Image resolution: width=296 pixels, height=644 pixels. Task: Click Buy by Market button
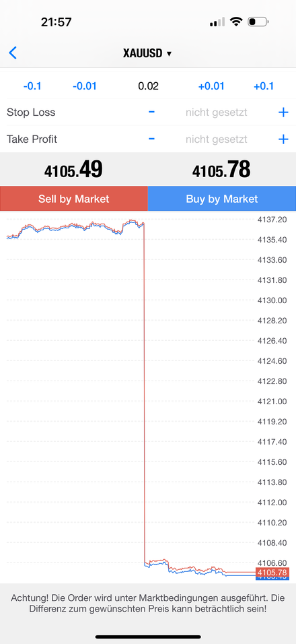(222, 199)
